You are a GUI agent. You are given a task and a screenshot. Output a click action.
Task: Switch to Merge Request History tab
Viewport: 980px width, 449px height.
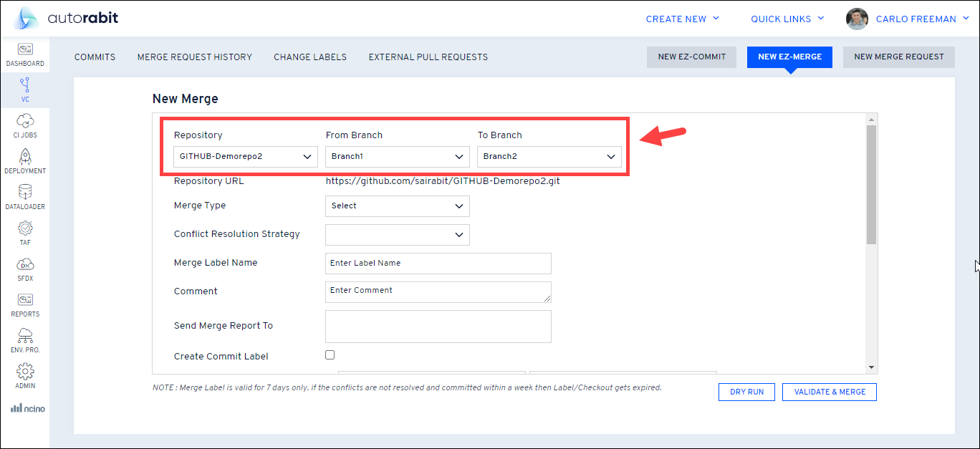tap(194, 57)
